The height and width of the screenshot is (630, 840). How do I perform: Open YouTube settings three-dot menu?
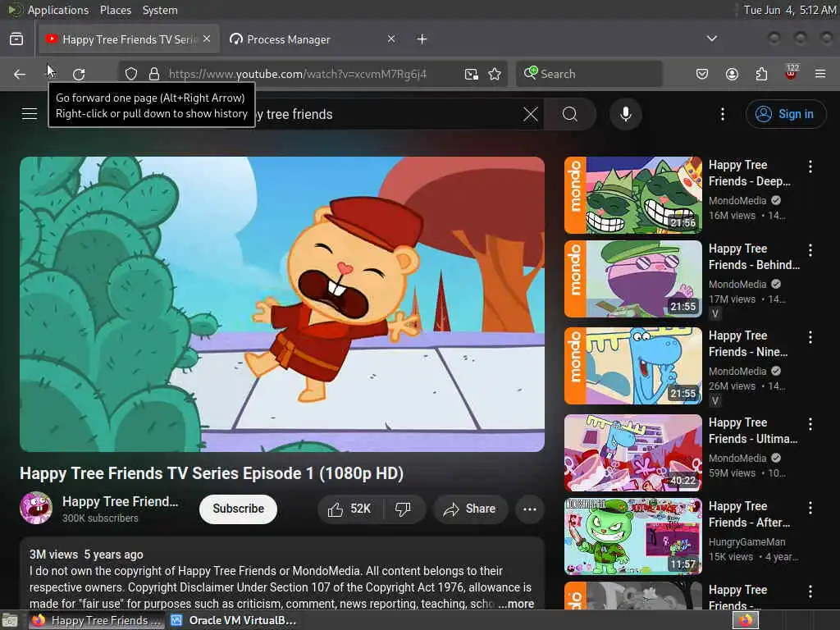coord(723,114)
